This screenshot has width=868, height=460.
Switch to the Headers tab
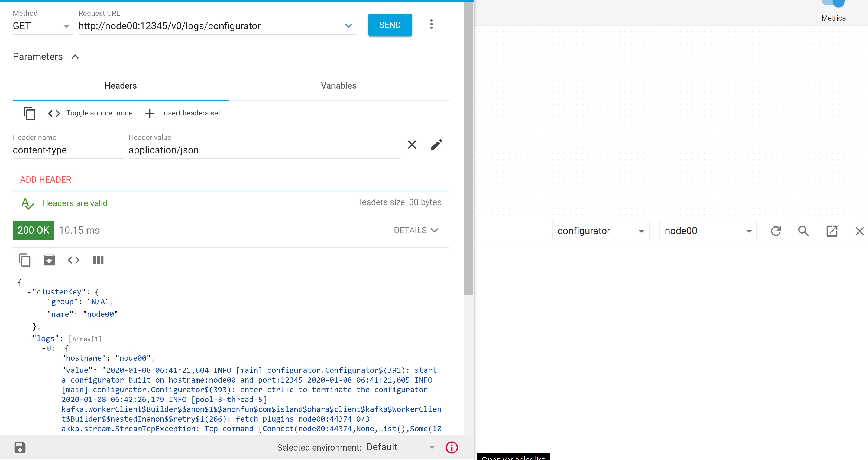point(121,86)
